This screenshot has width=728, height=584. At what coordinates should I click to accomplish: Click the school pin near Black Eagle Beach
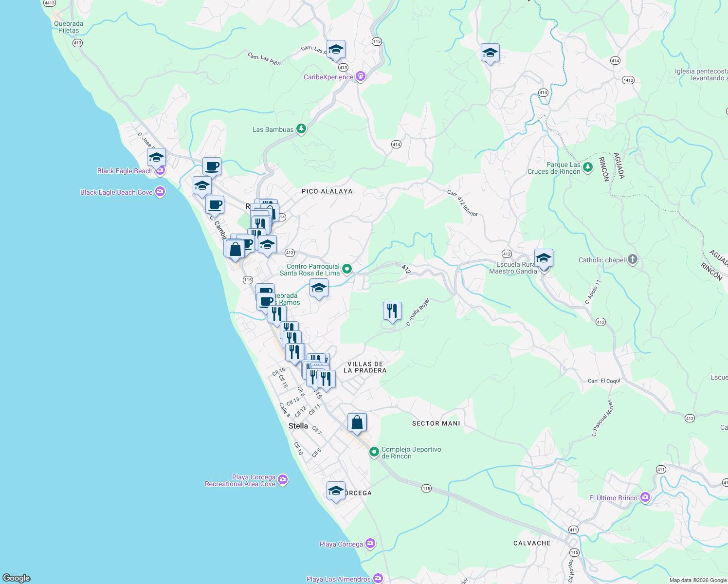pyautogui.click(x=156, y=156)
